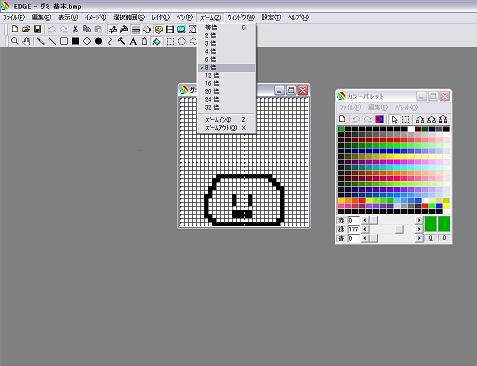Choose the filled rectangle tool
Screen dimensions: 477x366
click(x=75, y=41)
